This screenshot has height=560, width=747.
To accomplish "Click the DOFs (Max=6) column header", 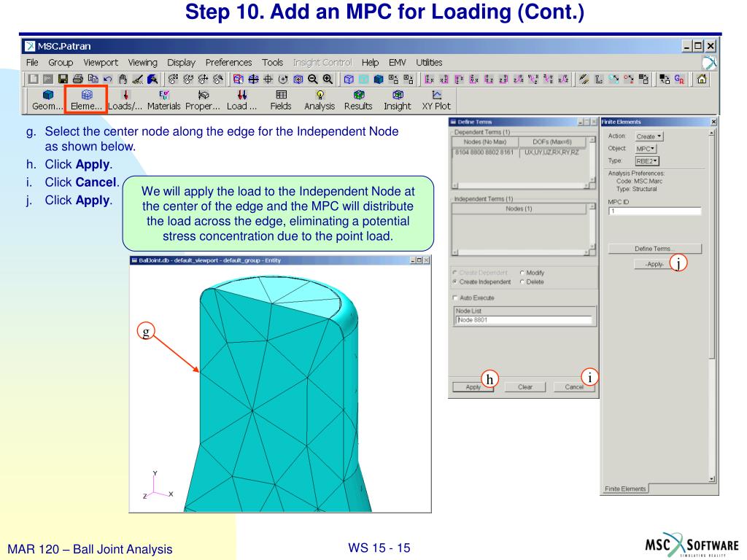I will click(x=551, y=142).
